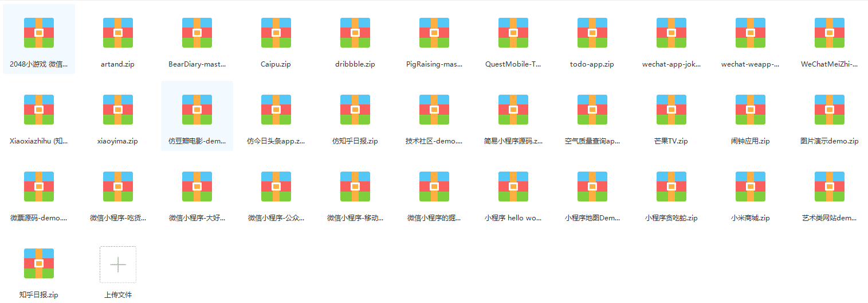The width and height of the screenshot is (868, 303).
Task: Click the 空气质量查询ap... archive icon
Action: (x=592, y=109)
